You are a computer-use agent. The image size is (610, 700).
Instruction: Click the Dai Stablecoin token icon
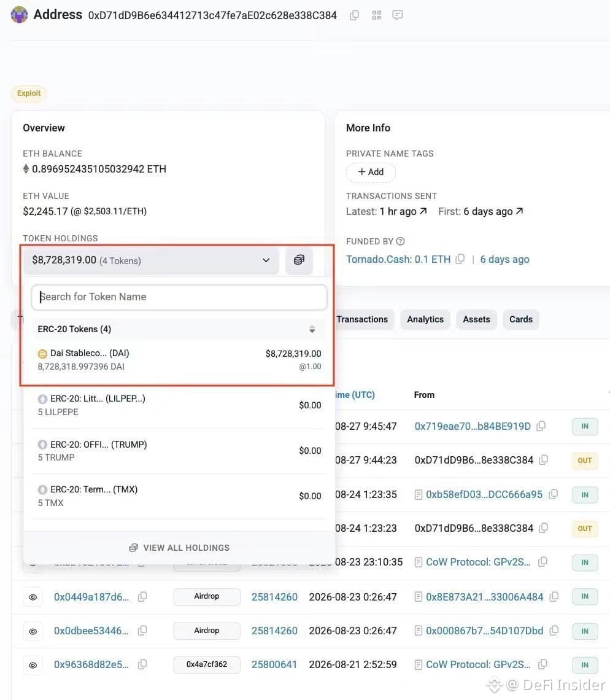(x=42, y=354)
